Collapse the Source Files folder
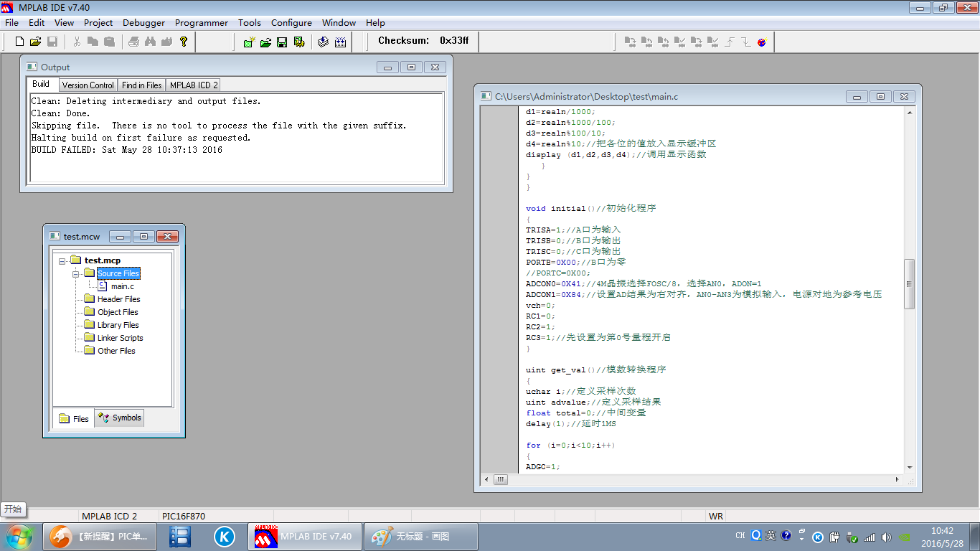 click(x=77, y=273)
